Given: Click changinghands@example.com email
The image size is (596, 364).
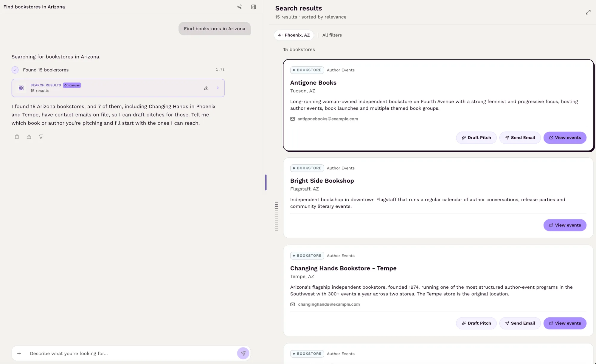Looking at the screenshot, I should pyautogui.click(x=329, y=304).
